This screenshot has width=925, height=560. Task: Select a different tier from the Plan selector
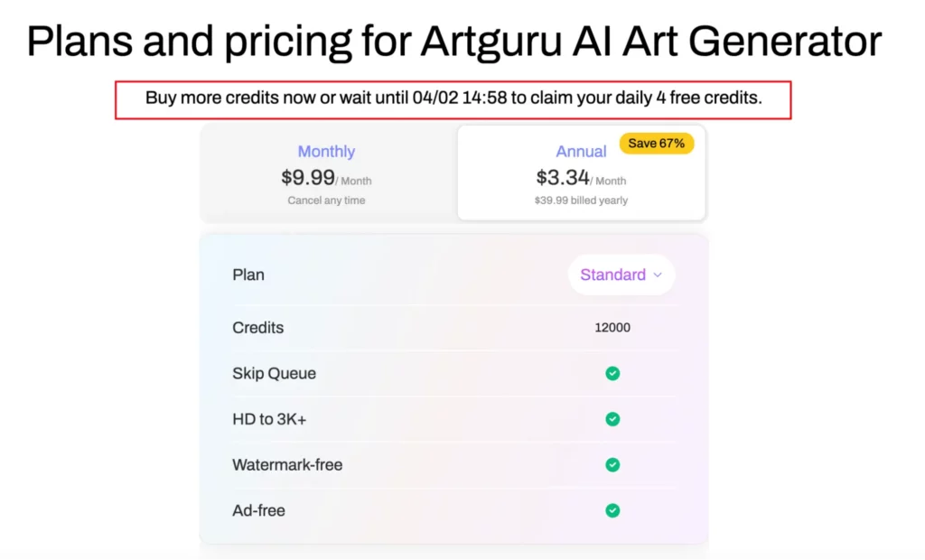click(621, 275)
